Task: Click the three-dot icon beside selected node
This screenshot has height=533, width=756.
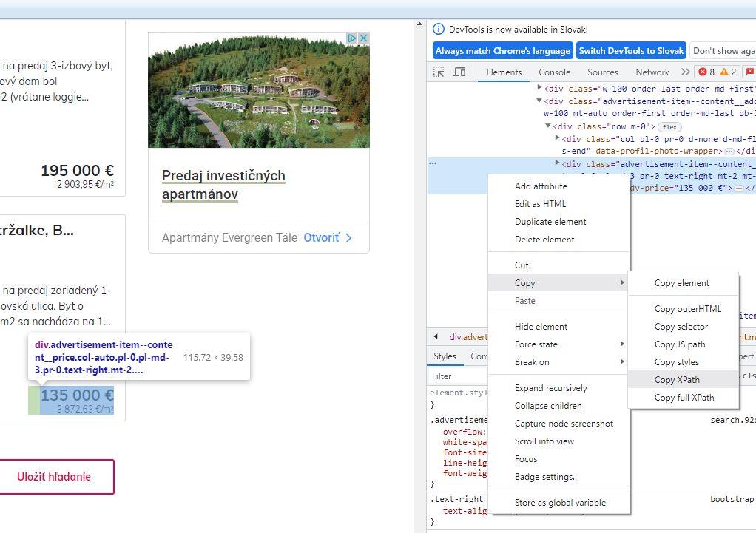Action: click(433, 163)
